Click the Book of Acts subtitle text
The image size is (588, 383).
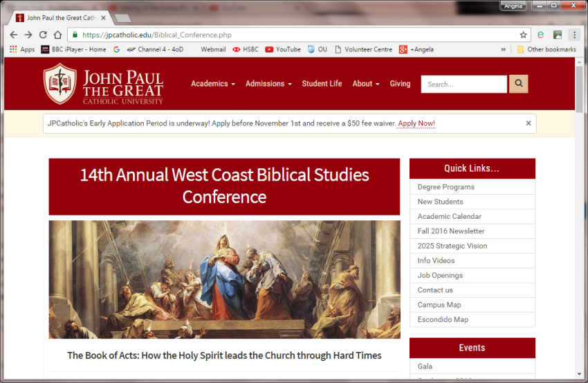click(x=224, y=355)
